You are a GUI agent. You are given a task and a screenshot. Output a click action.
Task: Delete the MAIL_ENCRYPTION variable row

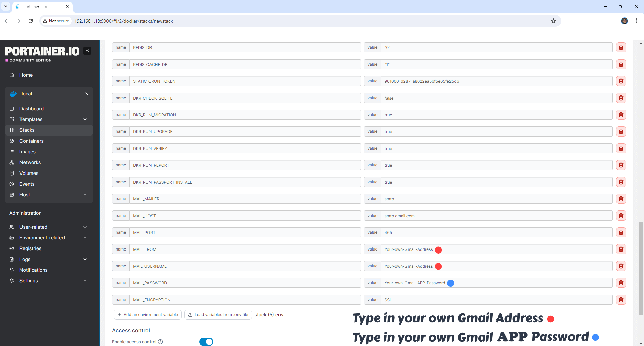pyautogui.click(x=621, y=300)
